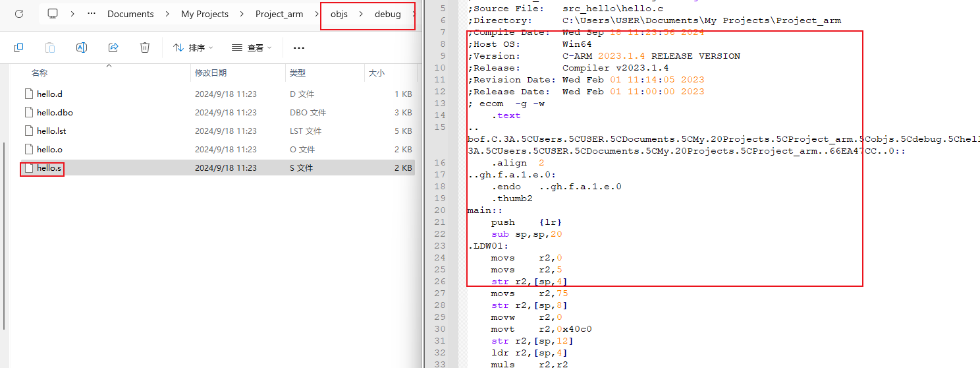Click the hello.dbo file icon

point(28,113)
